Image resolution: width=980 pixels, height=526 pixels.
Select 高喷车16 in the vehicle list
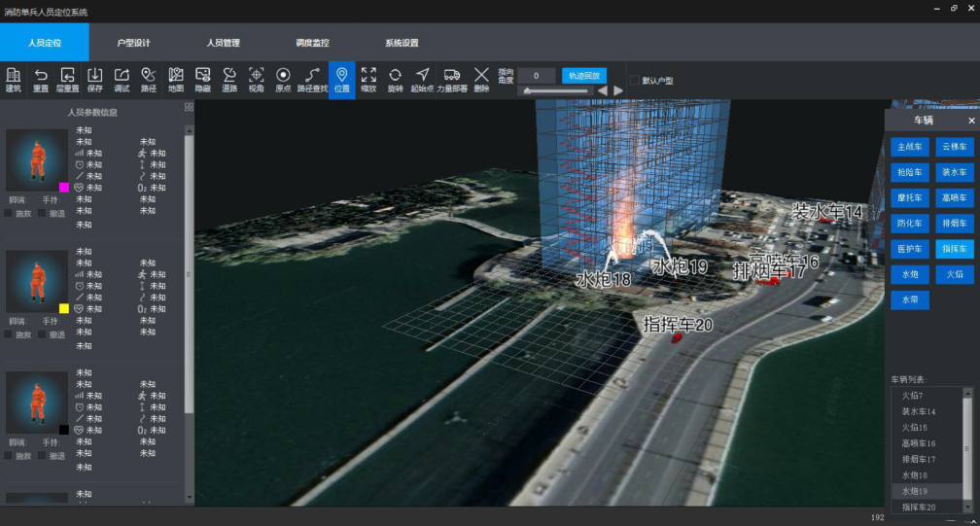[927, 443]
